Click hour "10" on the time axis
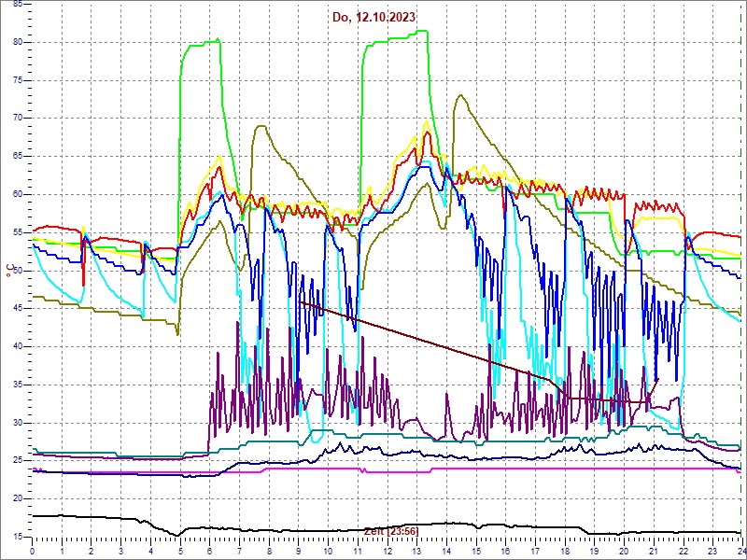 pyautogui.click(x=328, y=551)
